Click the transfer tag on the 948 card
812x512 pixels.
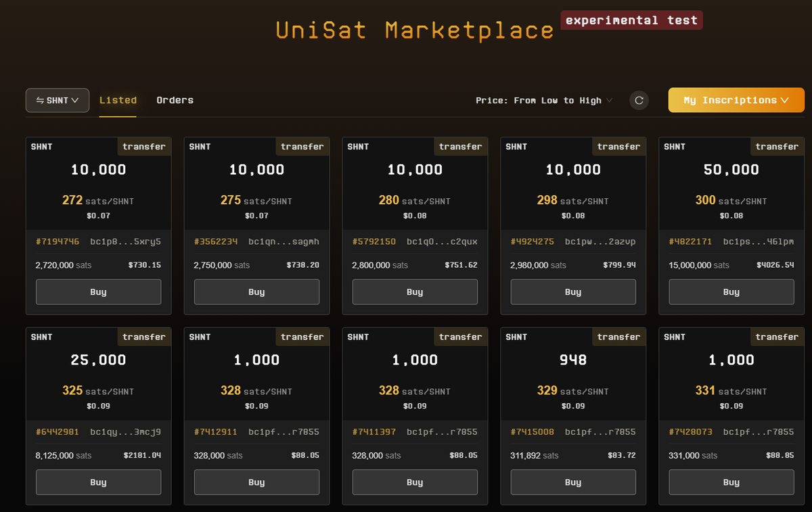pos(618,337)
